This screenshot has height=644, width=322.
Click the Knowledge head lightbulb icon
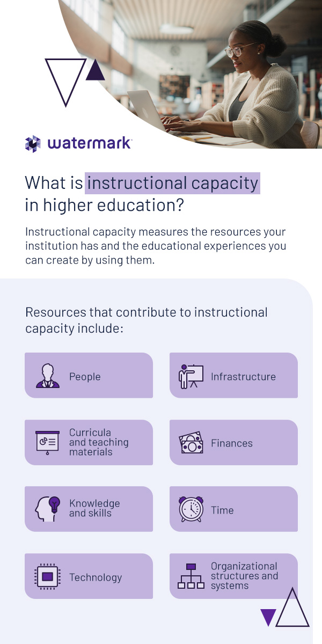(47, 509)
